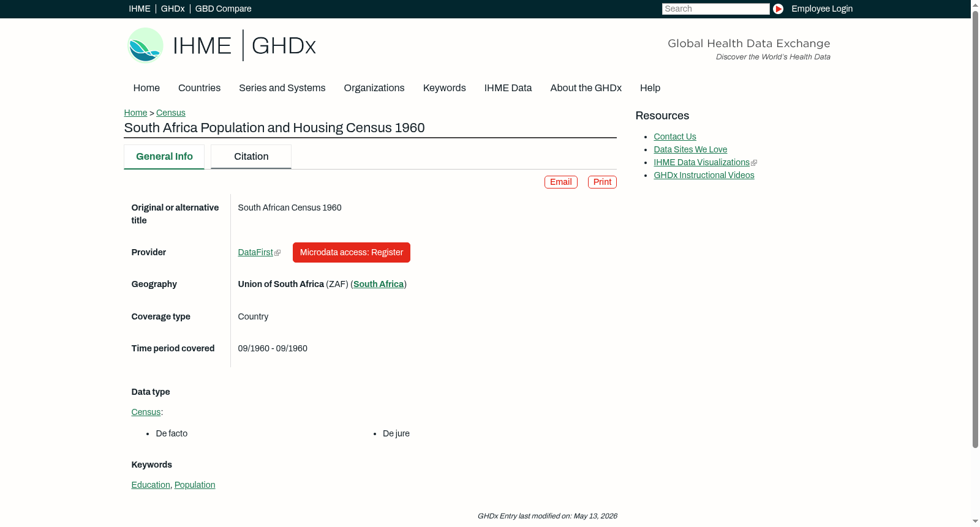Follow the Home breadcrumb link
Screen dimensions: 980x527
click(135, 113)
